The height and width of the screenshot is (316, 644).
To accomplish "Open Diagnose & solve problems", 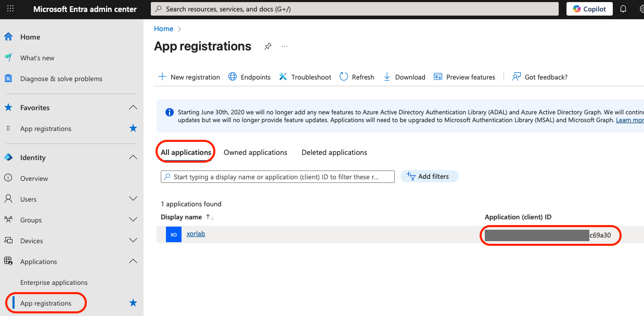I will (x=61, y=78).
